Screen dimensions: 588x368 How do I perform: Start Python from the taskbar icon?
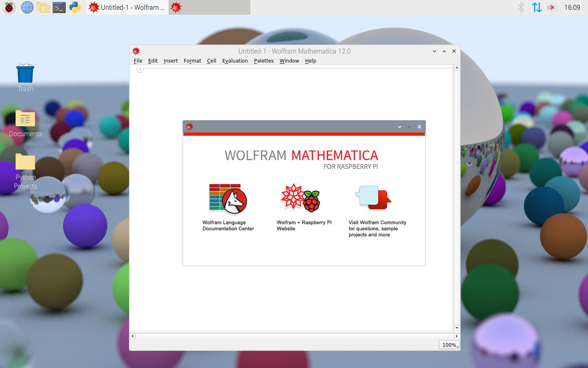point(75,7)
